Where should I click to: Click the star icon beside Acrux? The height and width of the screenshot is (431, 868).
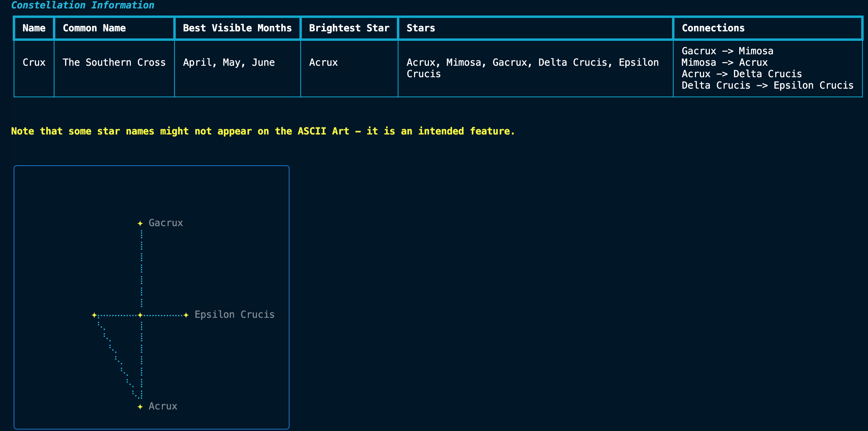click(140, 407)
